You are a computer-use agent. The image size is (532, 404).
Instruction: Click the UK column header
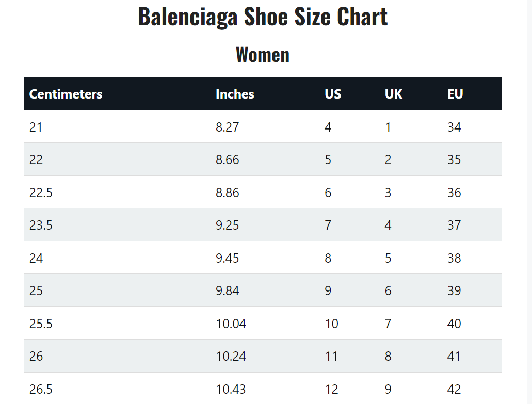coord(394,94)
